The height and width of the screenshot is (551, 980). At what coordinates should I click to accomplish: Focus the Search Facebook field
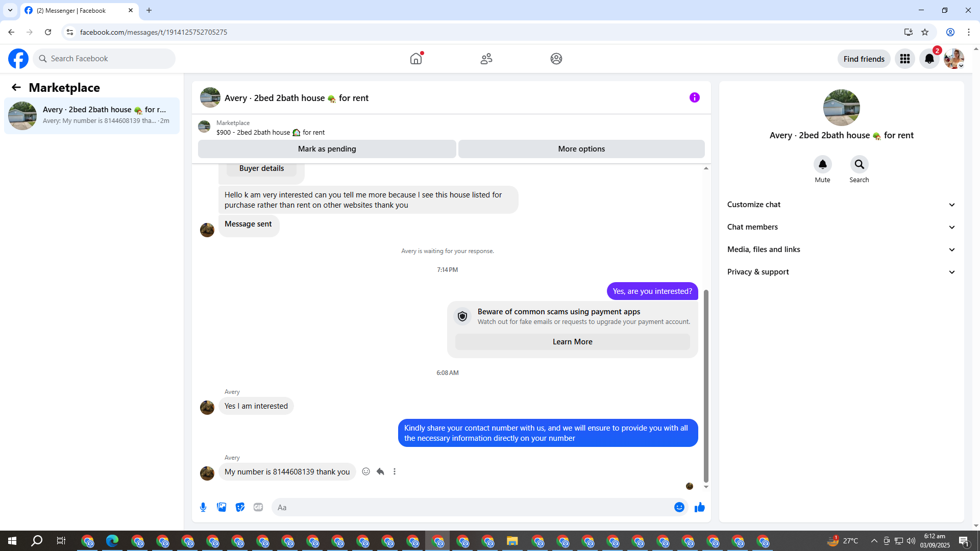tap(104, 59)
